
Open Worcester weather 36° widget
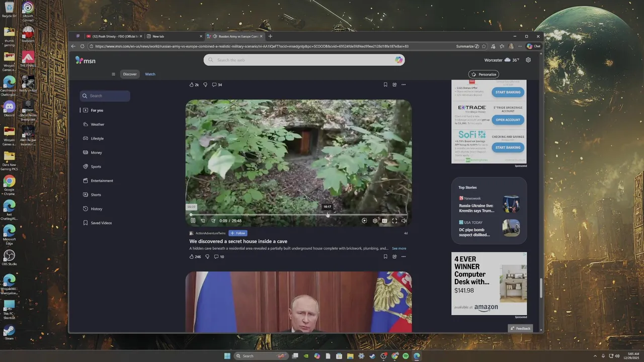tap(501, 60)
